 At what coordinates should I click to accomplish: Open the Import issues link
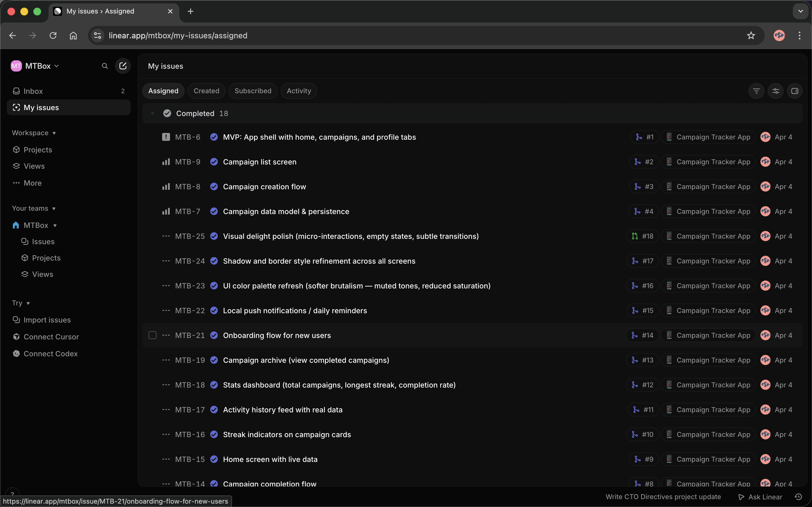(x=47, y=320)
